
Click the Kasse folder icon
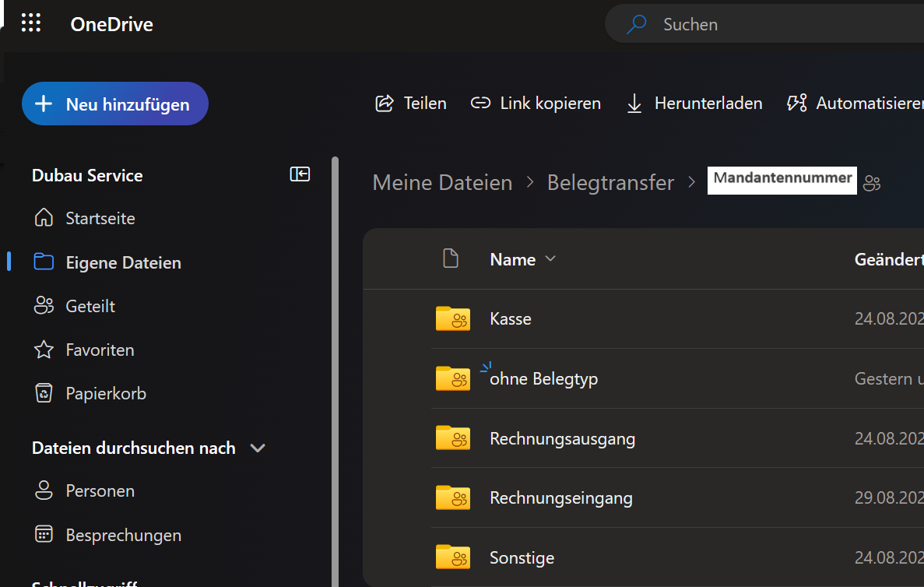click(452, 318)
